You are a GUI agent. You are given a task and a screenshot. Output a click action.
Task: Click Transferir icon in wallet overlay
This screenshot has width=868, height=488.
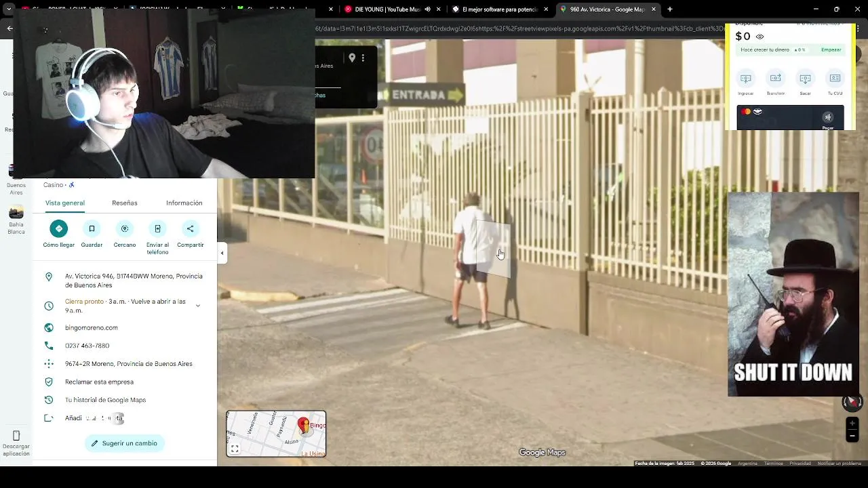[776, 78]
